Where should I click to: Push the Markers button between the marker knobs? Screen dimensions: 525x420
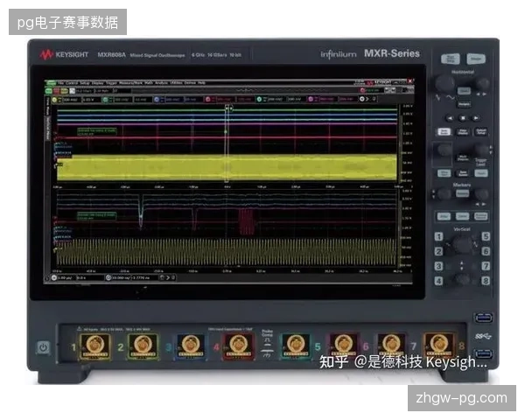point(462,193)
